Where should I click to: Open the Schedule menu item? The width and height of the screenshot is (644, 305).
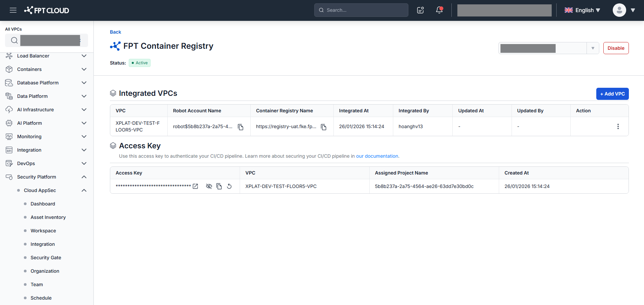(41, 298)
